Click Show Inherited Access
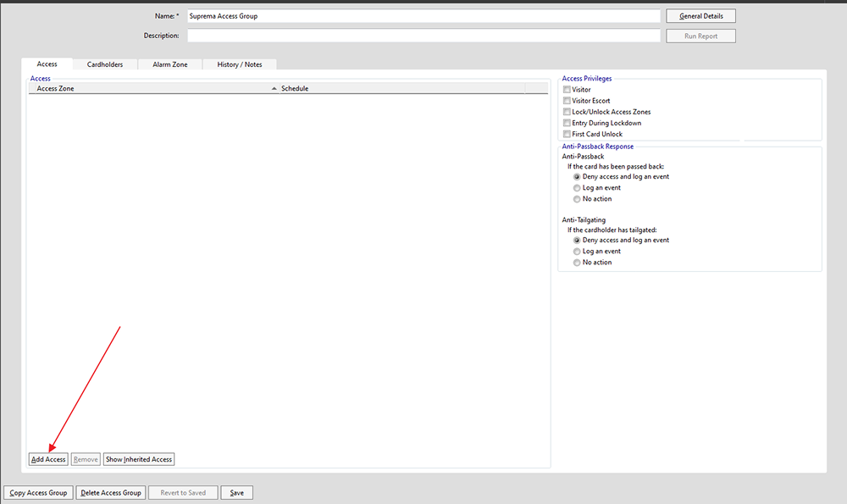847x504 pixels. coord(139,459)
